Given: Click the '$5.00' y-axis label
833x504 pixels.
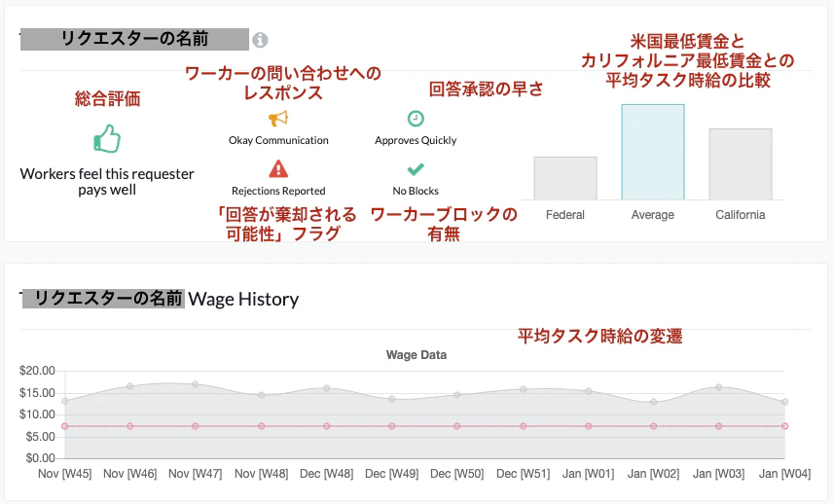Looking at the screenshot, I should (x=40, y=437).
